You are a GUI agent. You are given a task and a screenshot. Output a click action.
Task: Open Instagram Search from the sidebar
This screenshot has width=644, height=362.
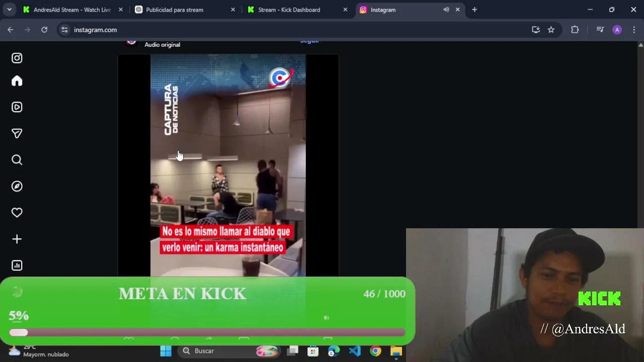17,160
